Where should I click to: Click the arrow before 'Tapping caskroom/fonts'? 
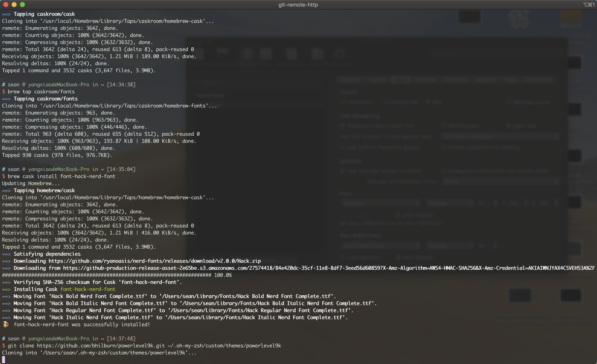click(x=6, y=99)
